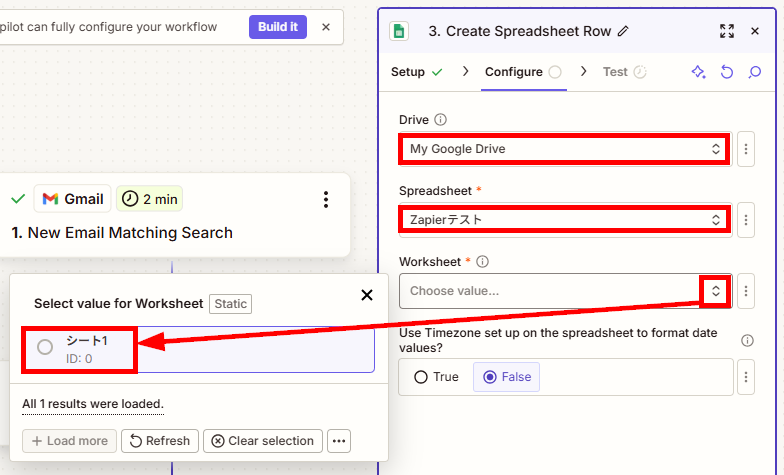Image resolution: width=784 pixels, height=475 pixels.
Task: Open the three-dot menu on Gmail step
Action: pyautogui.click(x=326, y=200)
